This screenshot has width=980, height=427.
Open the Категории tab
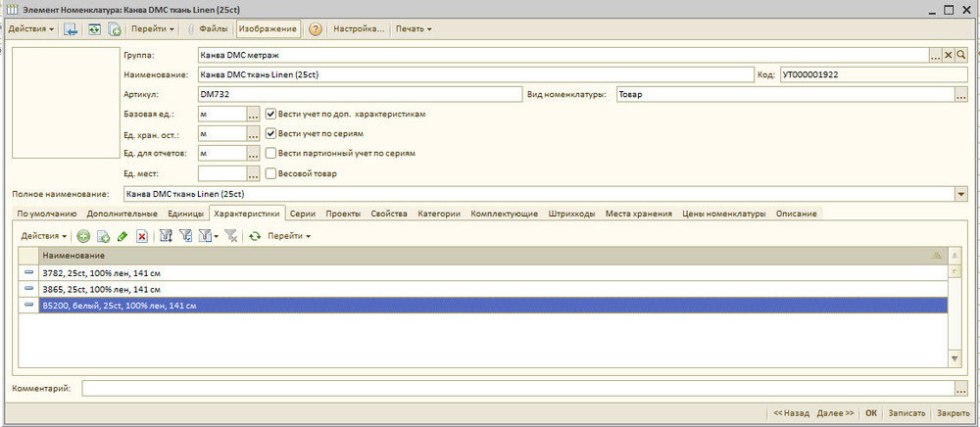click(439, 213)
